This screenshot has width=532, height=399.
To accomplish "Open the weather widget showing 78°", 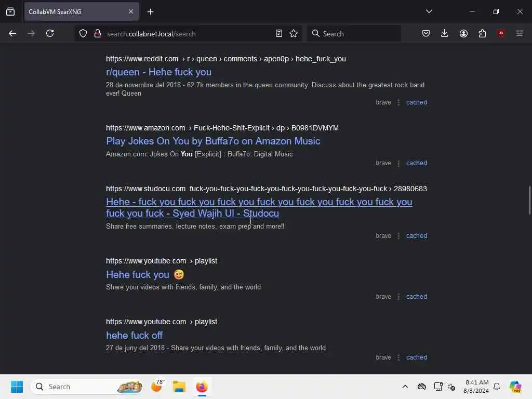I will coord(157,386).
